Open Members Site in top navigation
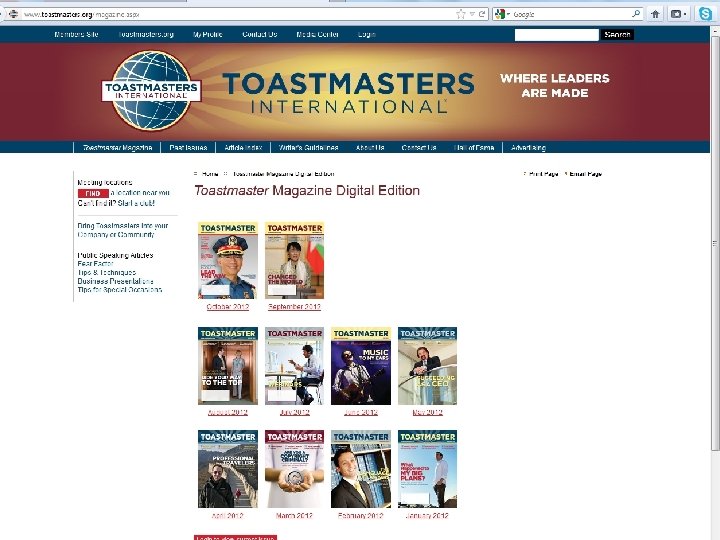Viewport: 720px width, 540px height. point(76,34)
